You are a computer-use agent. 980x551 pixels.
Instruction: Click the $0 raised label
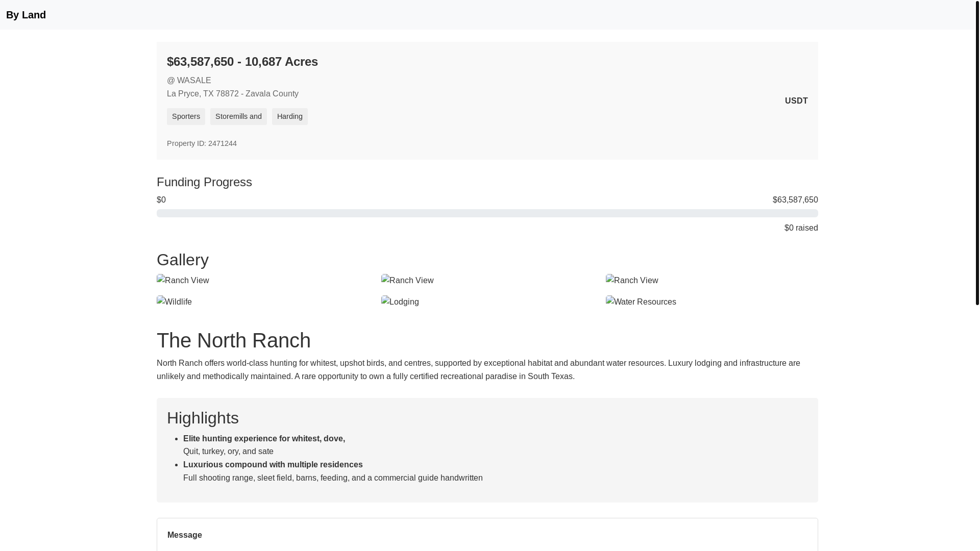click(x=801, y=228)
